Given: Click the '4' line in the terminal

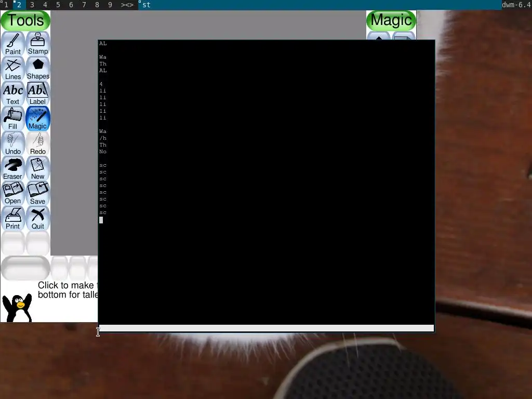Looking at the screenshot, I should point(101,84).
